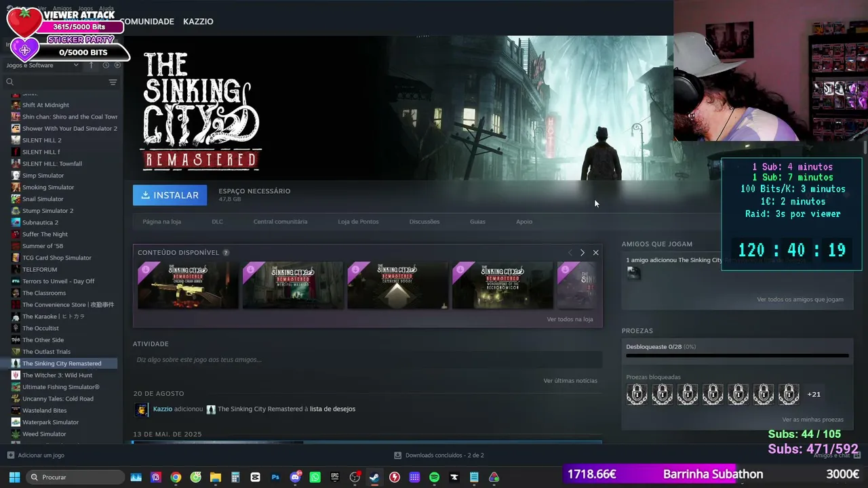This screenshot has width=868, height=488.
Task: Select TELEFORUM in library list
Action: [39, 269]
